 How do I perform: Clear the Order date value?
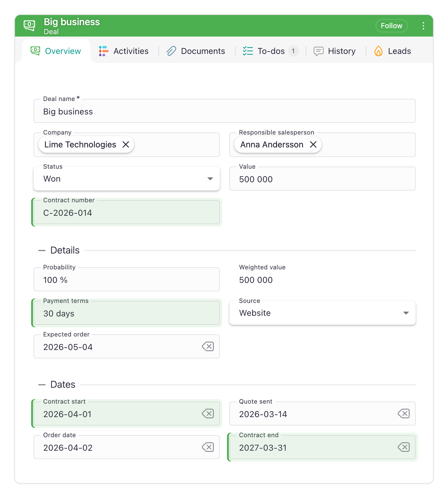(208, 447)
